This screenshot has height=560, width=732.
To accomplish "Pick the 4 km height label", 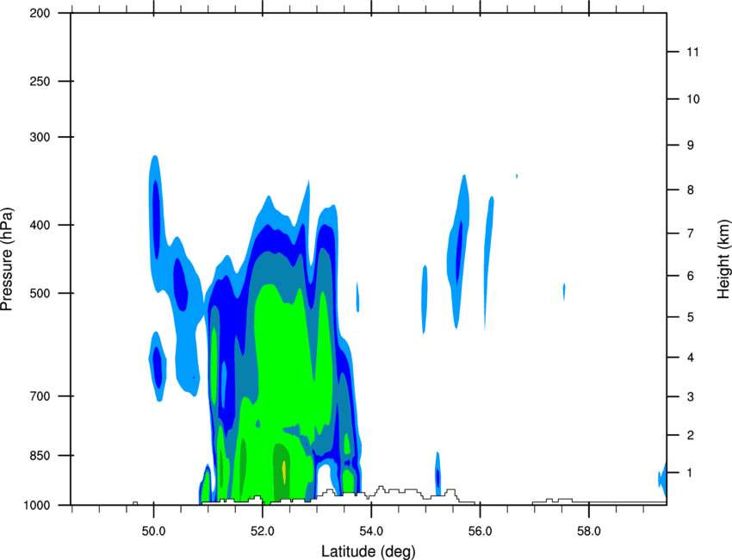I will coord(691,358).
